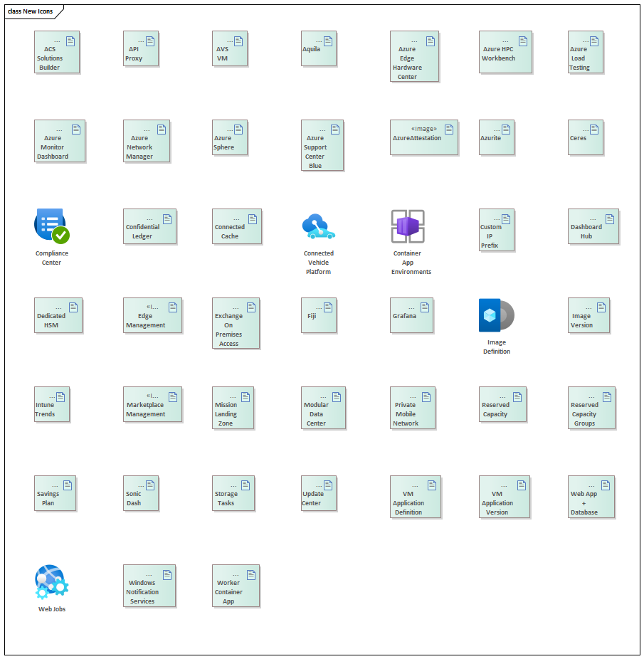
Task: Click the ACS Solutions Builder element
Action: [x=57, y=52]
